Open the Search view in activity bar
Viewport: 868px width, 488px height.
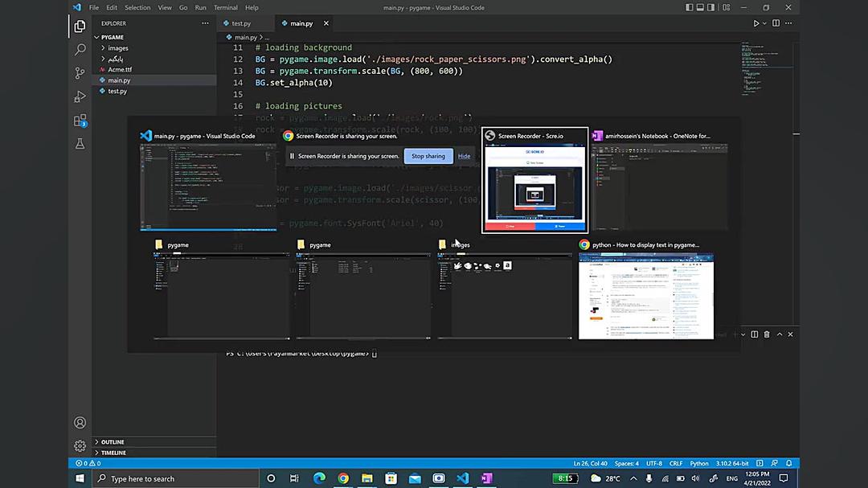click(x=80, y=50)
